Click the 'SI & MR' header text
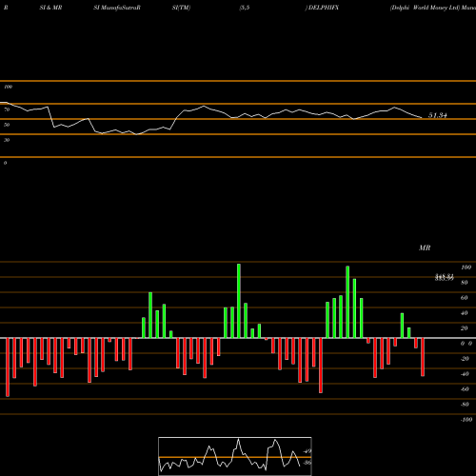The height and width of the screenshot is (476, 476). click(50, 8)
